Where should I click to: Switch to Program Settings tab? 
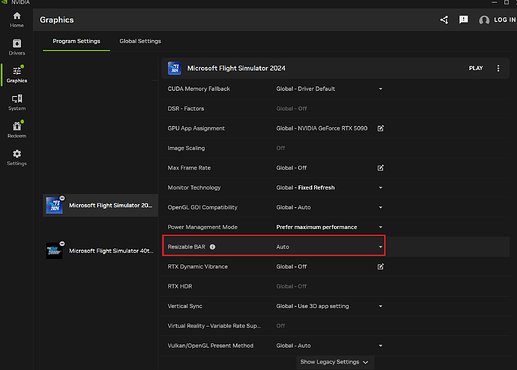coord(76,41)
